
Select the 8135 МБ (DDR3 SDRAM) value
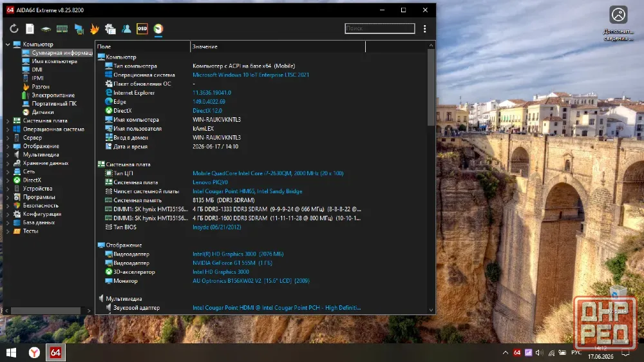[x=223, y=200]
